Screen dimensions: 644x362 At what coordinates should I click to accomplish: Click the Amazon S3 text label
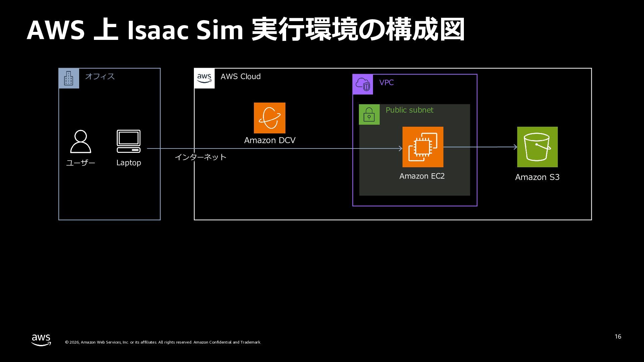(x=537, y=177)
